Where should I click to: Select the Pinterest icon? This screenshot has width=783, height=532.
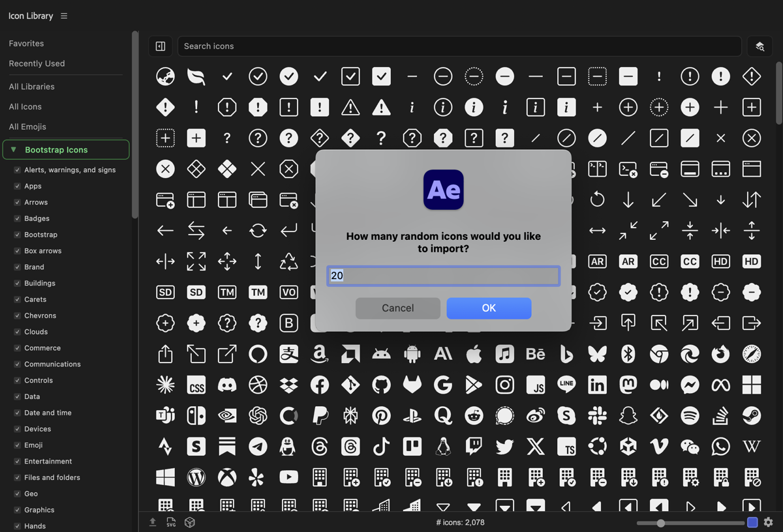pos(382,415)
